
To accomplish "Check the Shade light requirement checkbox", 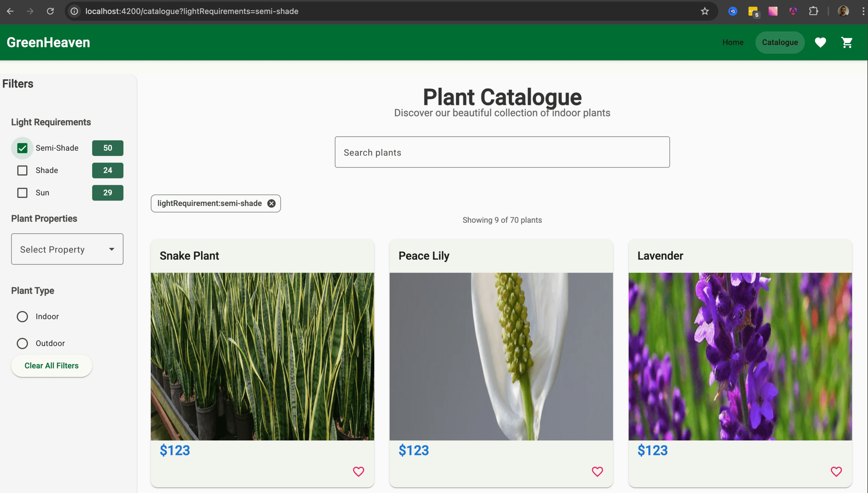I will (22, 170).
